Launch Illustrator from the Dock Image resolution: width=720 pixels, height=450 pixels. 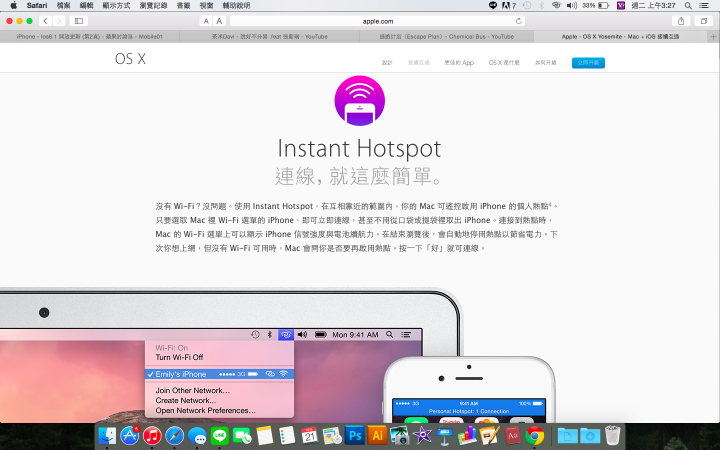click(x=377, y=435)
